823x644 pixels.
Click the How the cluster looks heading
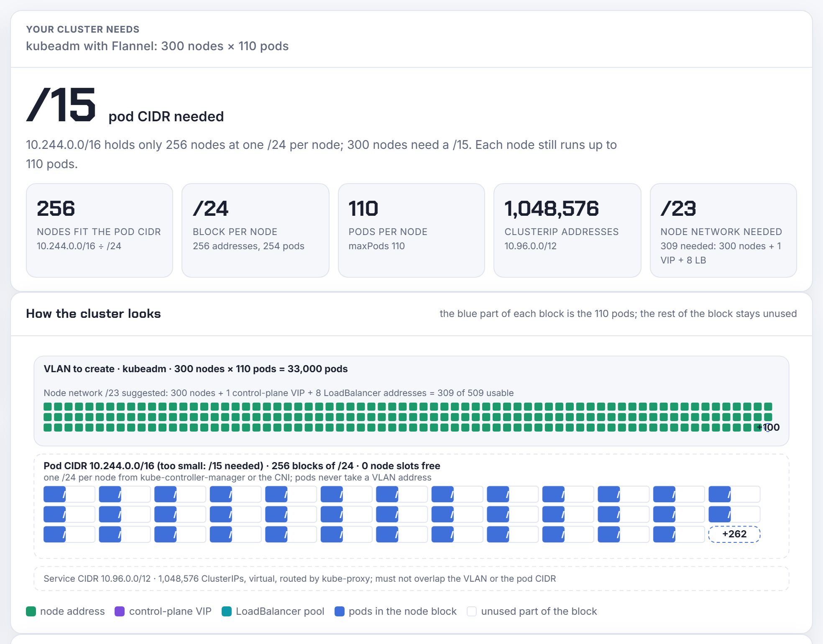[x=93, y=314]
